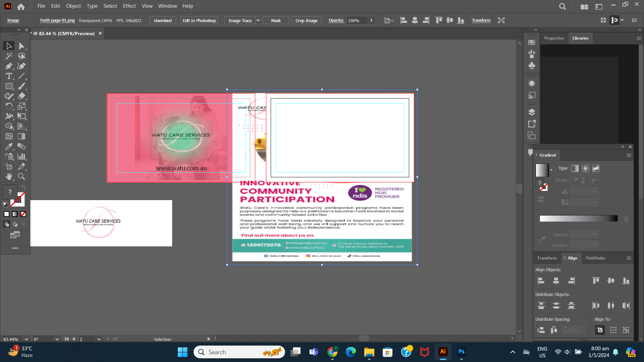This screenshot has width=644, height=362.
Task: Enable Horizontal Align Center alignment
Action: (x=556, y=281)
